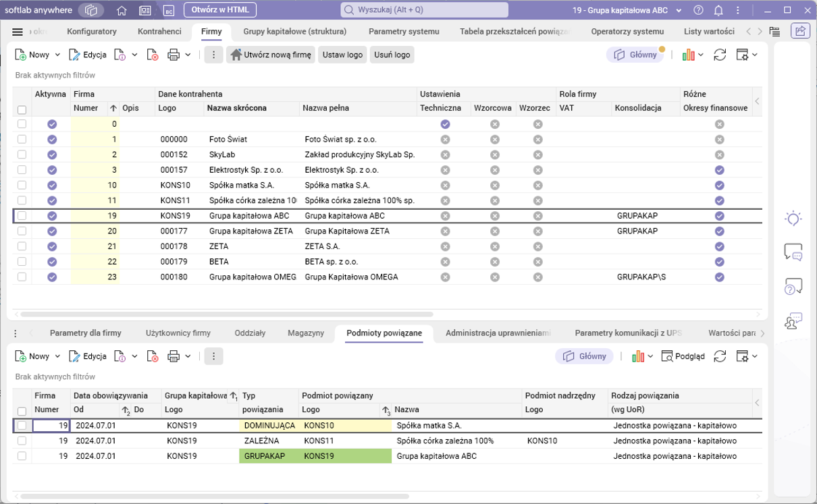Open dropdown arrow next to upper Nowy
The image size is (817, 504).
tap(57, 55)
